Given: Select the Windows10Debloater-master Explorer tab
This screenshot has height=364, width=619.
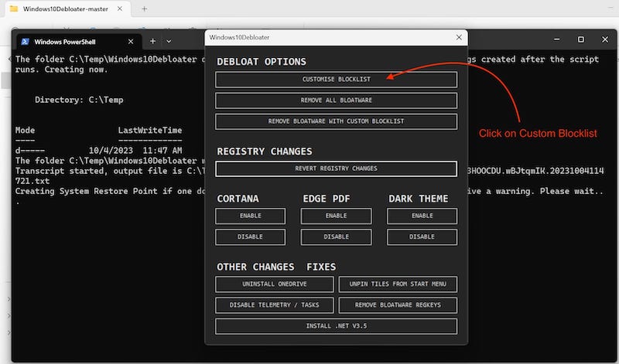Looking at the screenshot, I should click(67, 9).
